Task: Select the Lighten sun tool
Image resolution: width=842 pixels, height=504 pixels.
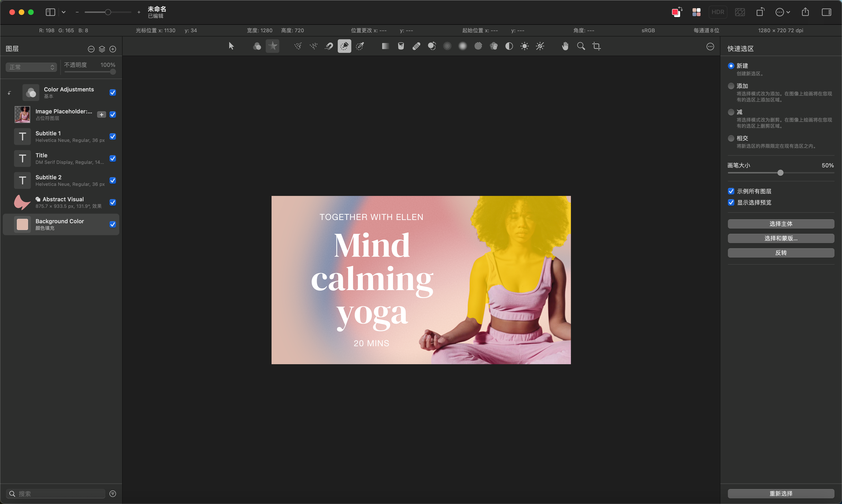Action: click(x=525, y=46)
